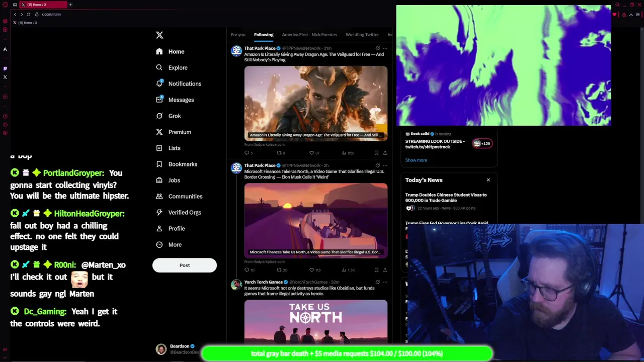
Task: Select the Home / X browser tab
Action: (x=43, y=5)
